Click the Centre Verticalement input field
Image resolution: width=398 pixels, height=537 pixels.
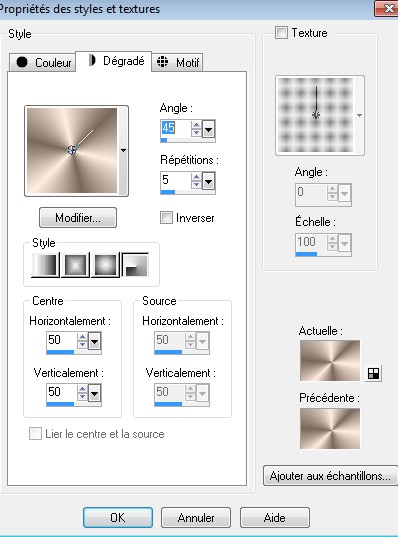tap(62, 392)
